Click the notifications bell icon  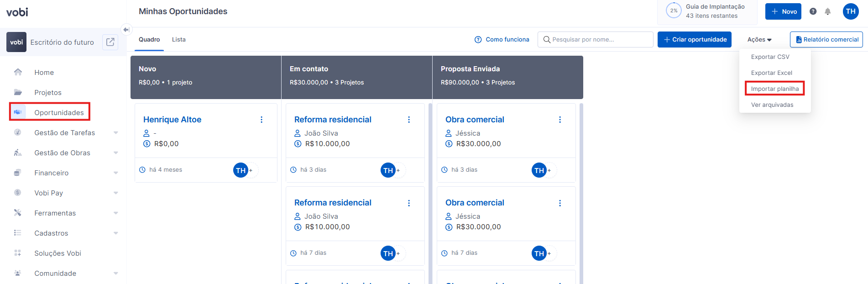click(x=827, y=11)
